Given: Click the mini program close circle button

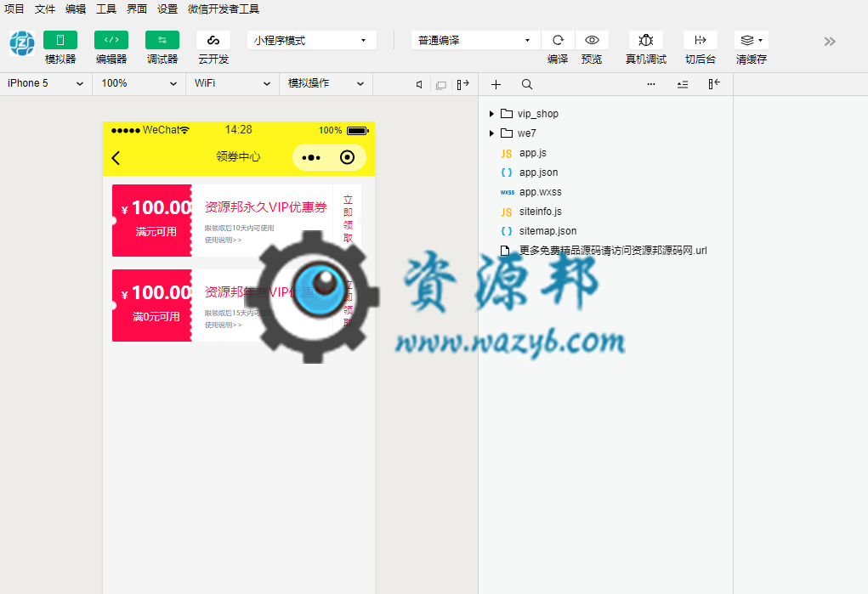Looking at the screenshot, I should [347, 158].
